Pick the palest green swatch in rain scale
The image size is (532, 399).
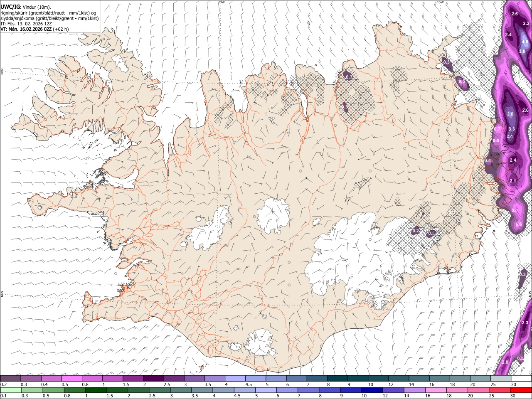[x=11, y=390]
